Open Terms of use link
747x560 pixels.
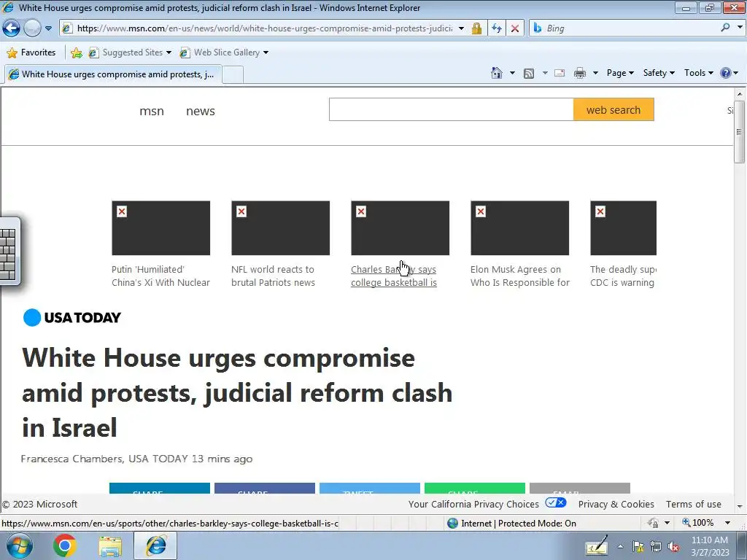pyautogui.click(x=694, y=504)
